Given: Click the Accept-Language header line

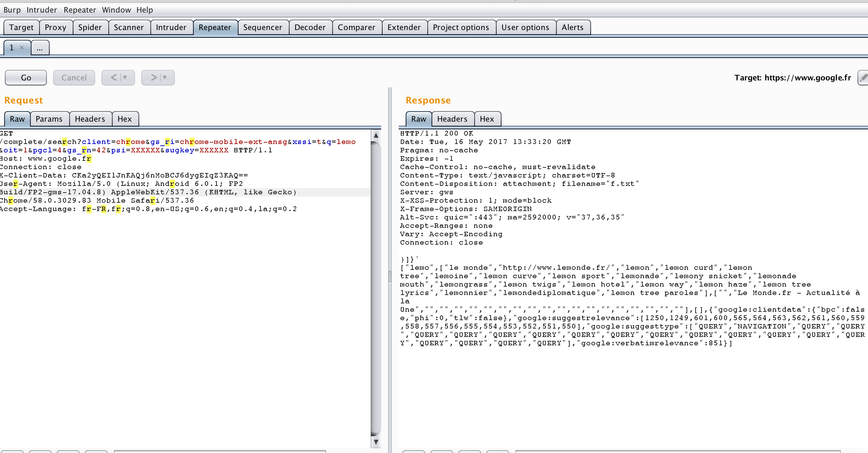Looking at the screenshot, I should (x=148, y=209).
